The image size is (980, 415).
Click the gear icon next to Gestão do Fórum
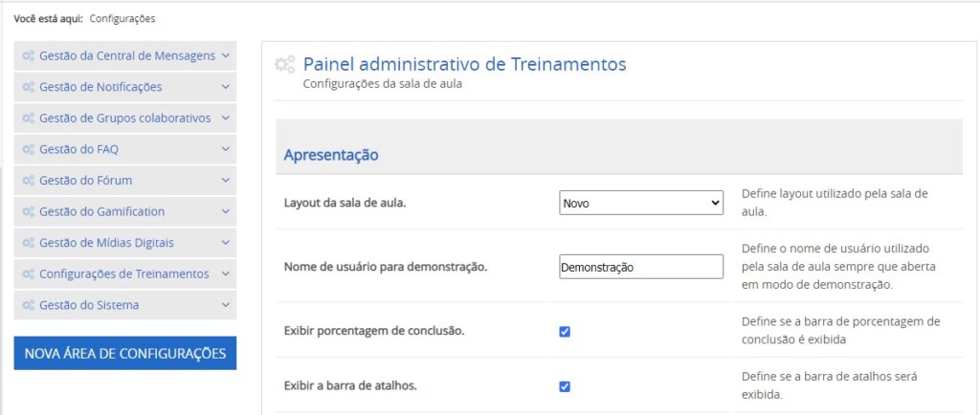(29, 181)
